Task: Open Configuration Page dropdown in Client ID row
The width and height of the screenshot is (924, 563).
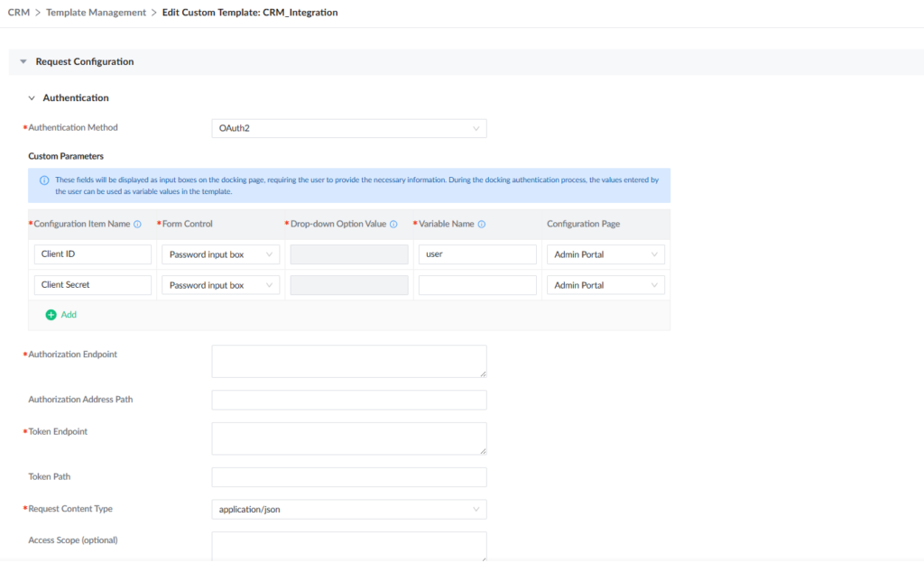Action: [x=605, y=254]
